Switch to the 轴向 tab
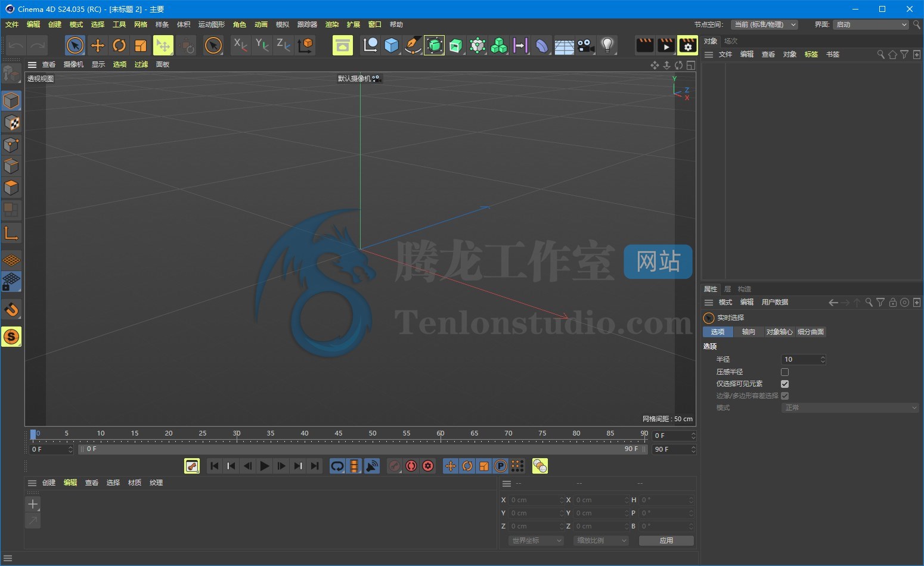 point(749,332)
